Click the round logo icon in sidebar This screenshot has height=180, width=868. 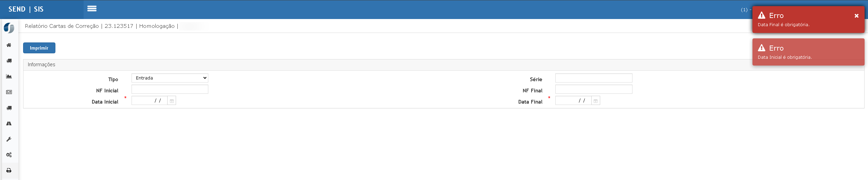coord(9,28)
